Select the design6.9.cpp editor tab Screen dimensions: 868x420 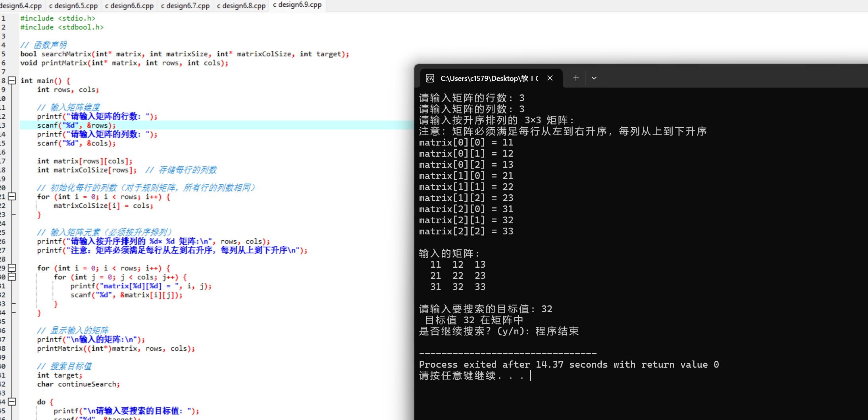(297, 5)
